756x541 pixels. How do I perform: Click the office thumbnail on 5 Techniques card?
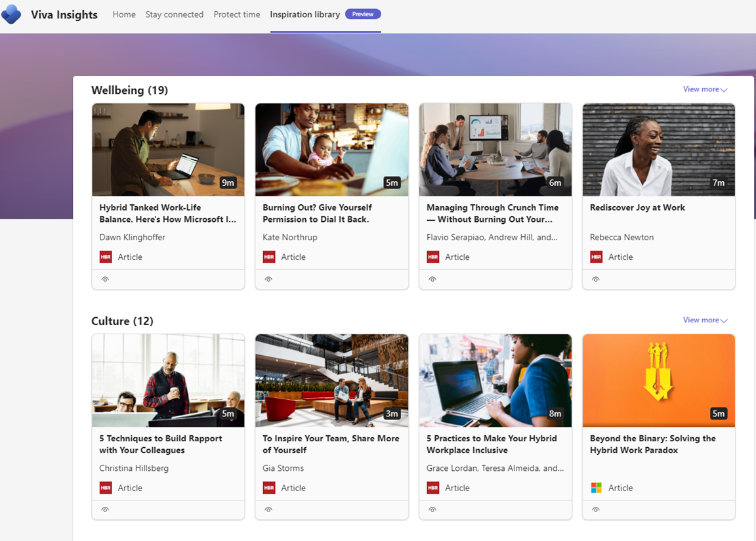168,380
